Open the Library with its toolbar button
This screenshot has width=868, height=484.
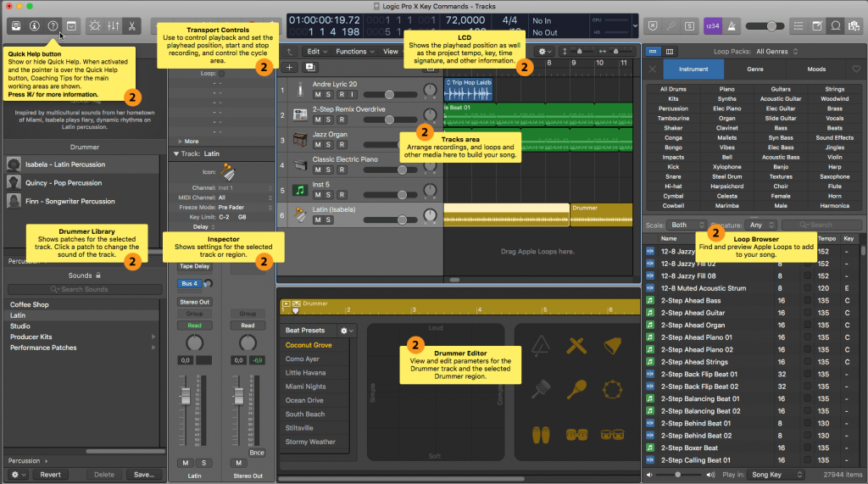(16, 26)
